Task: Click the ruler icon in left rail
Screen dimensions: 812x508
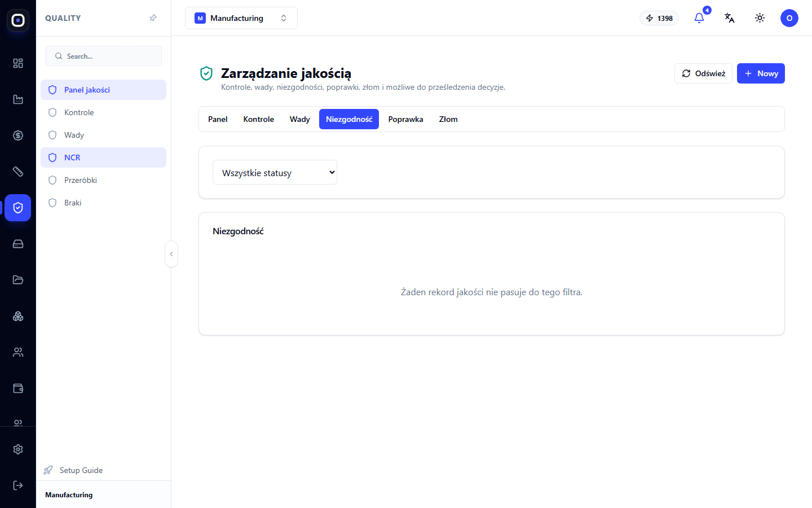Action: pos(18,172)
